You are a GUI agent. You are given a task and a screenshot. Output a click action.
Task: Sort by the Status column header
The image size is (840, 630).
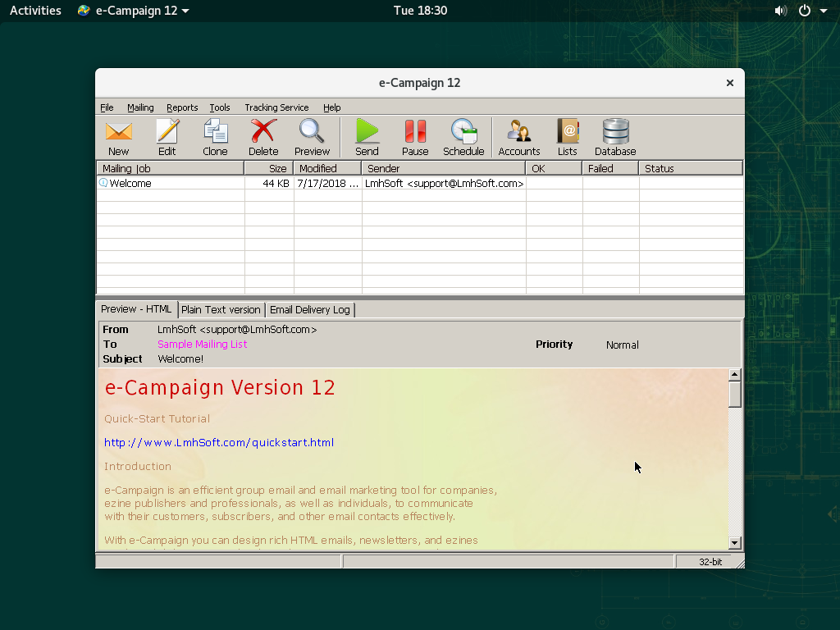(691, 168)
